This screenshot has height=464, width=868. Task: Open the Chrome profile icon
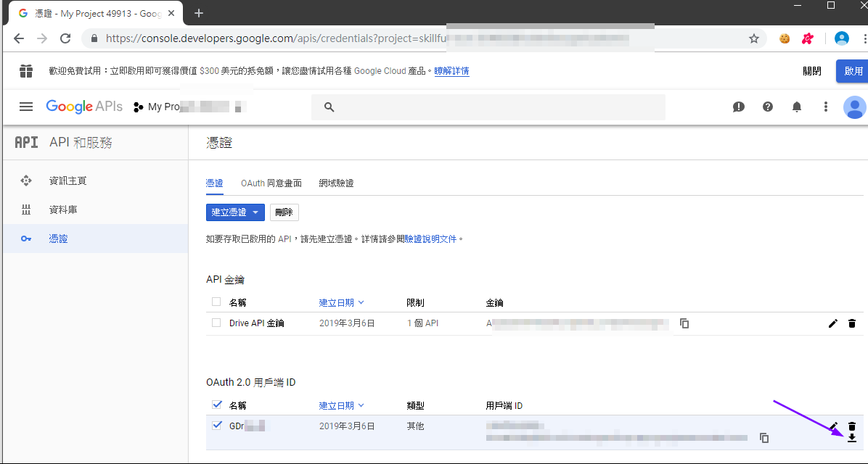point(841,38)
